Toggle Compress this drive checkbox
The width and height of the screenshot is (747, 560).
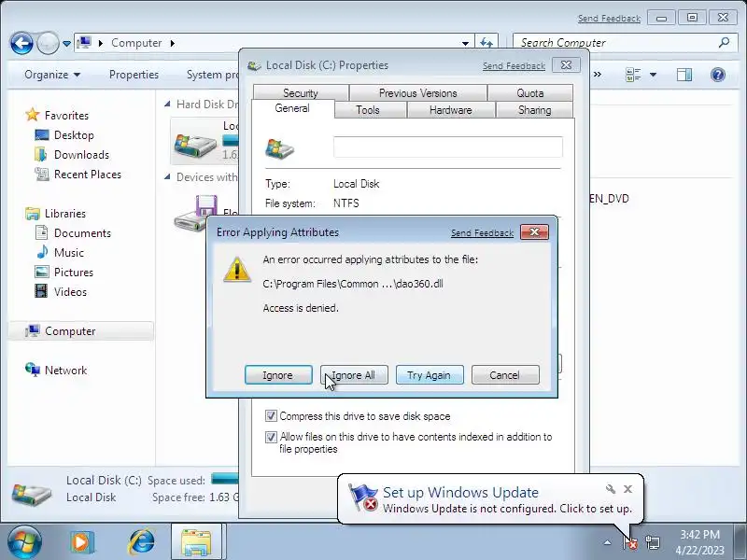(271, 415)
